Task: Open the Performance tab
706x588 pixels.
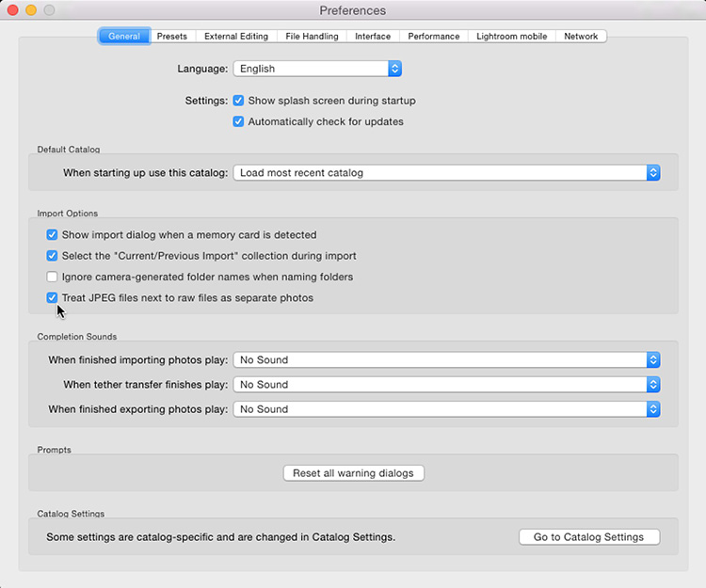Action: click(434, 36)
